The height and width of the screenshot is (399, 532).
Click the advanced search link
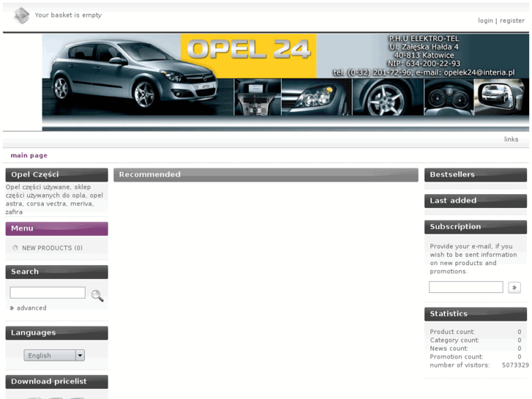coord(31,308)
